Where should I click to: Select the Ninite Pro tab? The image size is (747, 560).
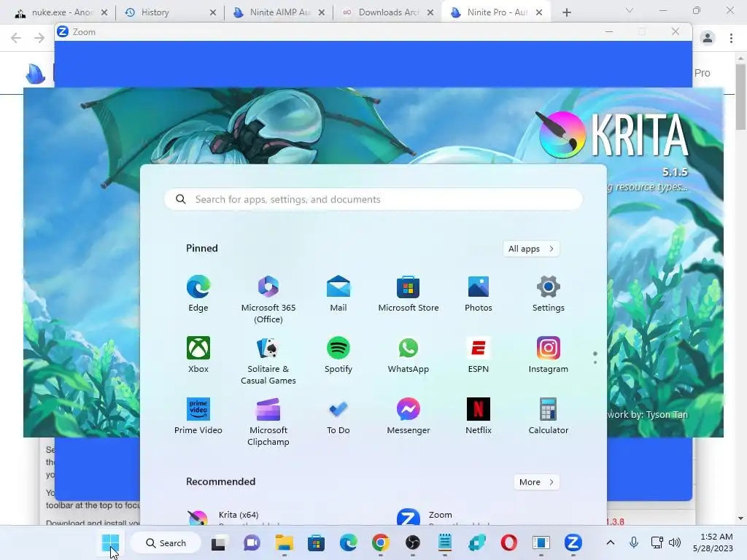496,12
